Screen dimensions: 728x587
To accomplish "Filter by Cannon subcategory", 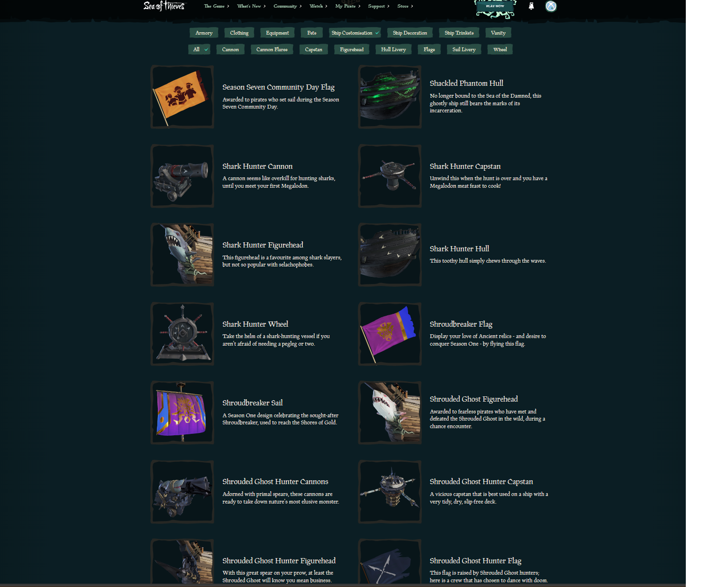I will tap(230, 49).
